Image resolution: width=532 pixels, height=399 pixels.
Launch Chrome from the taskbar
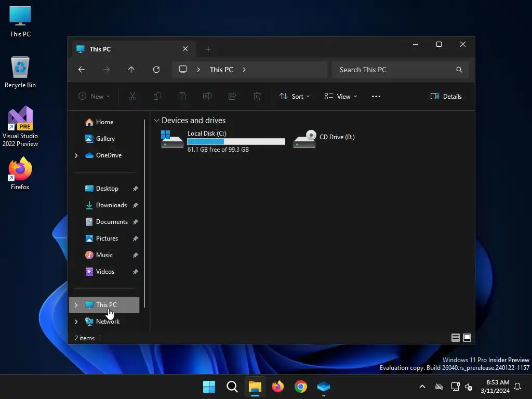pos(301,387)
